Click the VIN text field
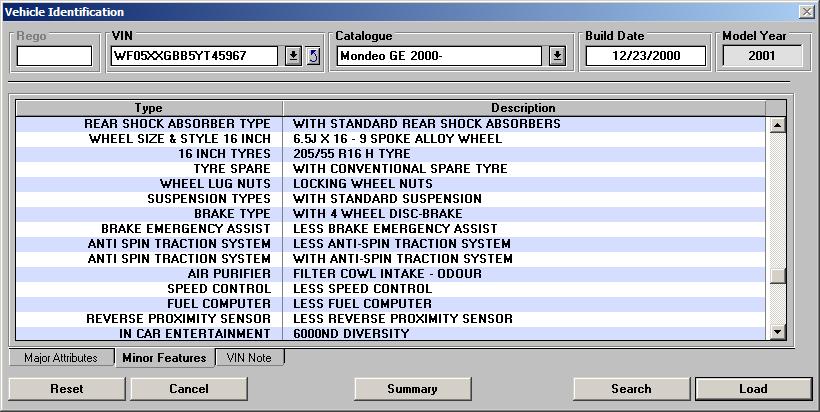Screen dimensions: 820x412 (195, 56)
